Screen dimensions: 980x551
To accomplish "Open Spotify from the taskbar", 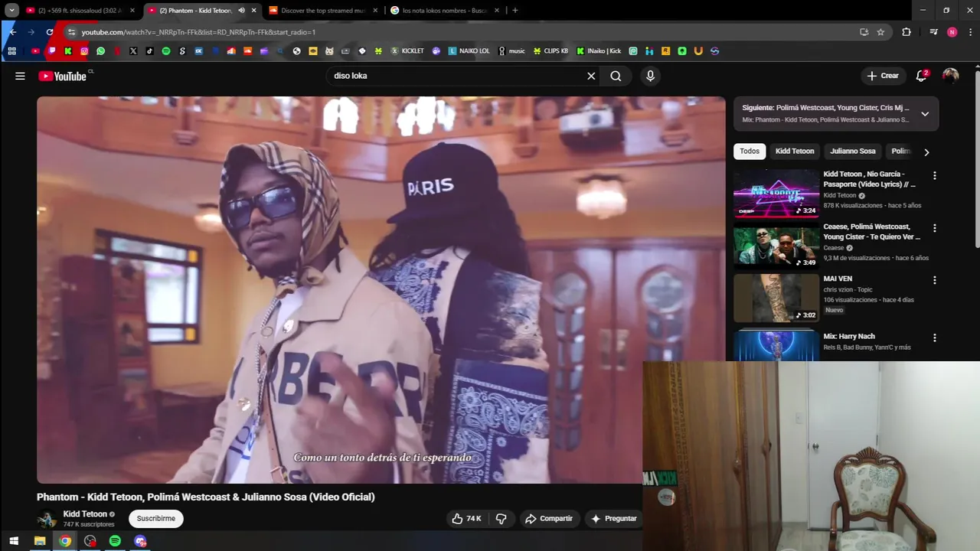I will 115,541.
